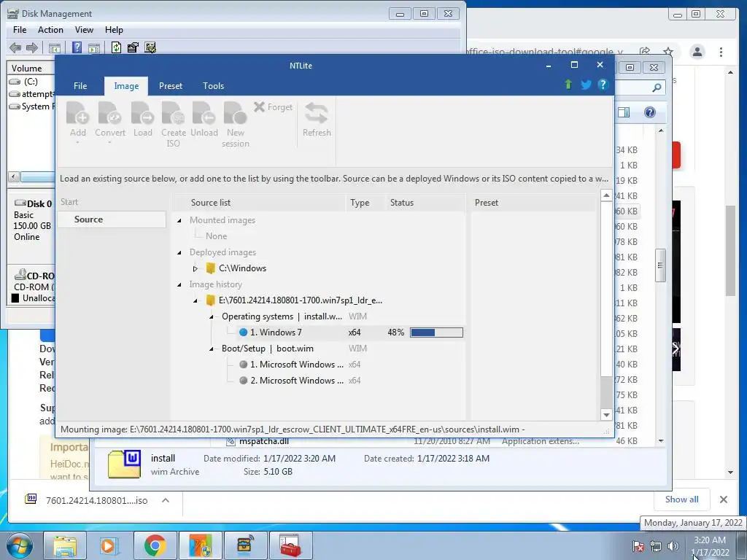The width and height of the screenshot is (747, 560).
Task: Click the green update arrow icon in NTLite
Action: point(568,85)
